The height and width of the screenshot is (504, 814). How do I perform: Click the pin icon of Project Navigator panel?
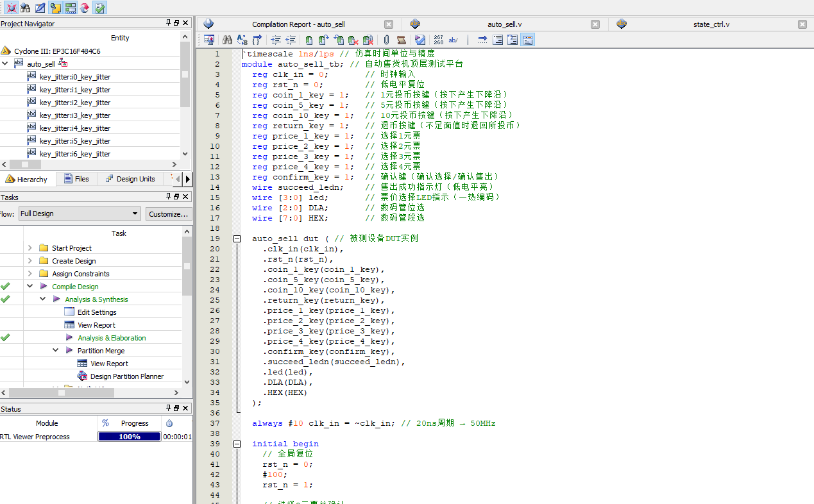tap(168, 23)
